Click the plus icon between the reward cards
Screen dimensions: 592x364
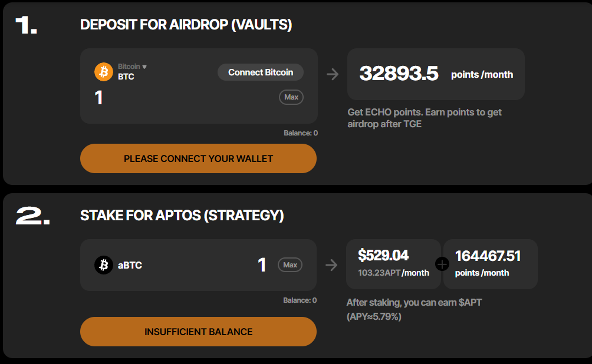pyautogui.click(x=442, y=264)
